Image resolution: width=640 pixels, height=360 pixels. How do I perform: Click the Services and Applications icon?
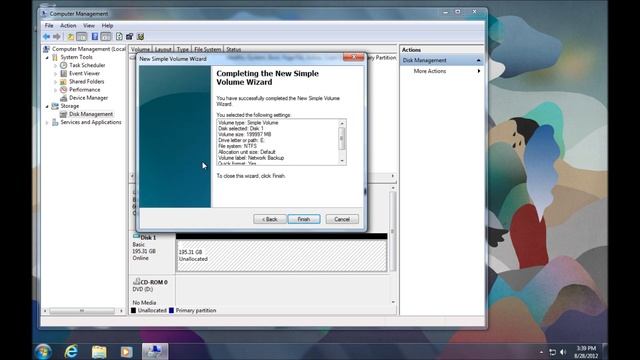55,122
